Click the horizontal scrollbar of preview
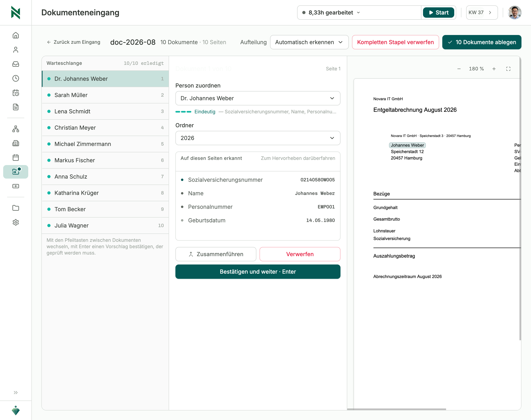Image resolution: width=531 pixels, height=420 pixels. click(397, 409)
